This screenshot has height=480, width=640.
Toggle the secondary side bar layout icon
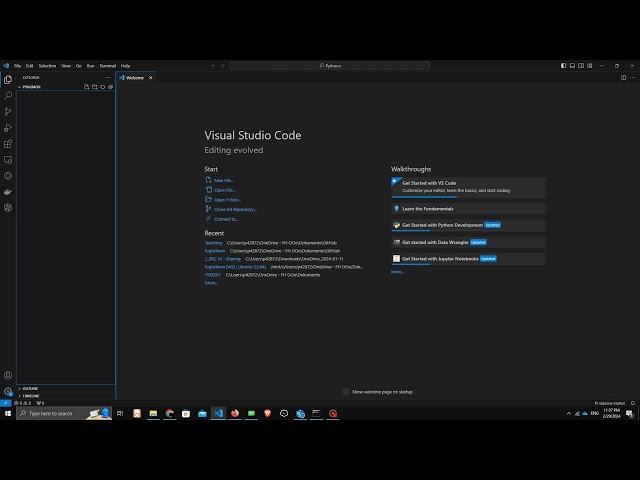581,65
